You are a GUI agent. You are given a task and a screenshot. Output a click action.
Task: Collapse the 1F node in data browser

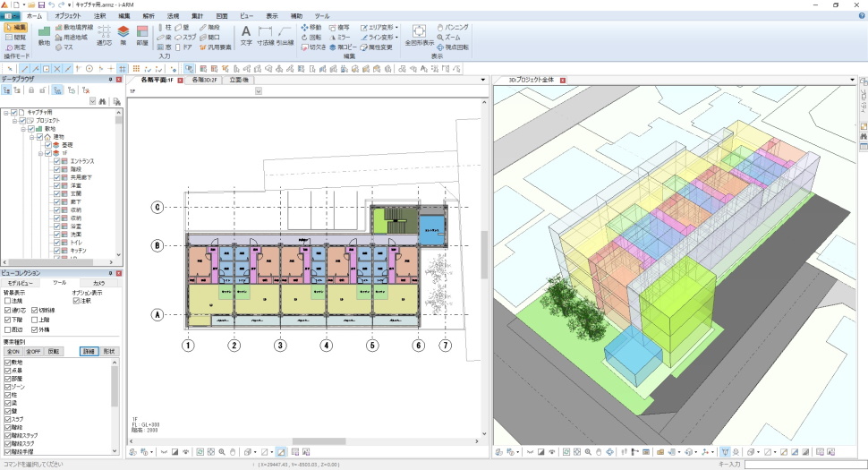click(x=41, y=153)
